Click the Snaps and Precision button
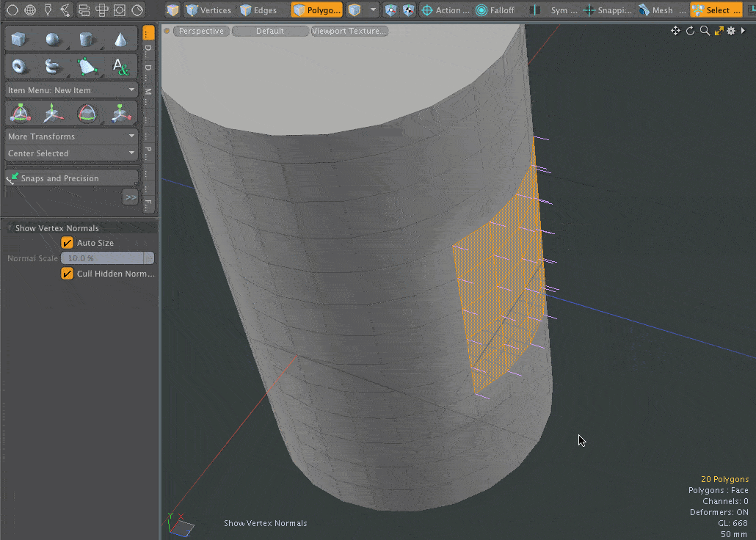Image resolution: width=756 pixels, height=540 pixels. click(x=71, y=178)
